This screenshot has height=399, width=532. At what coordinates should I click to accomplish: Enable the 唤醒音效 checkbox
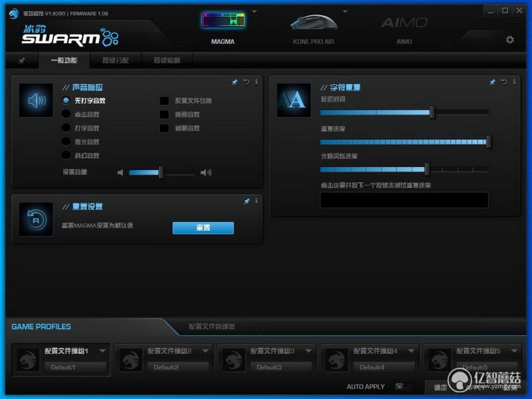(164, 114)
